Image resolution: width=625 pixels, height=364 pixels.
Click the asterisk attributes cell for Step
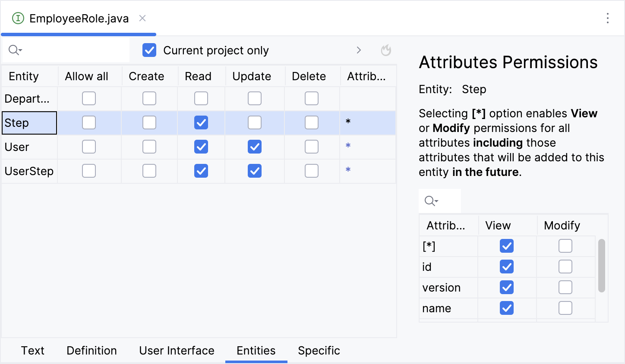click(368, 122)
